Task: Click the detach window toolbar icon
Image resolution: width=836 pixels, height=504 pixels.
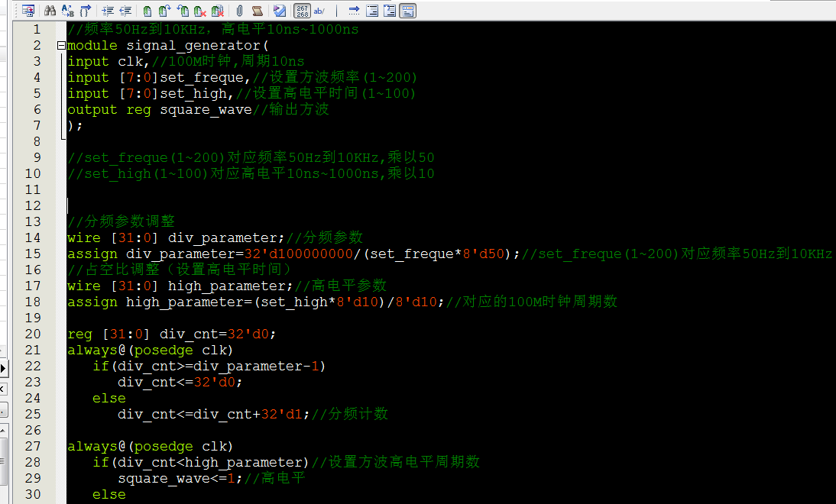Action: pyautogui.click(x=28, y=10)
